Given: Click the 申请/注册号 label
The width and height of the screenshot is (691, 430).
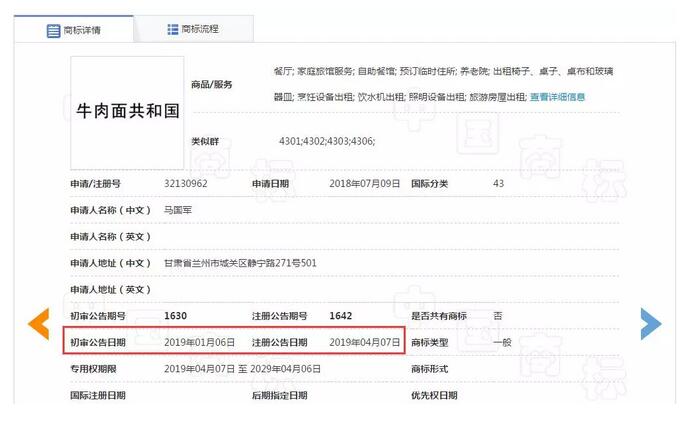Looking at the screenshot, I should 95,184.
